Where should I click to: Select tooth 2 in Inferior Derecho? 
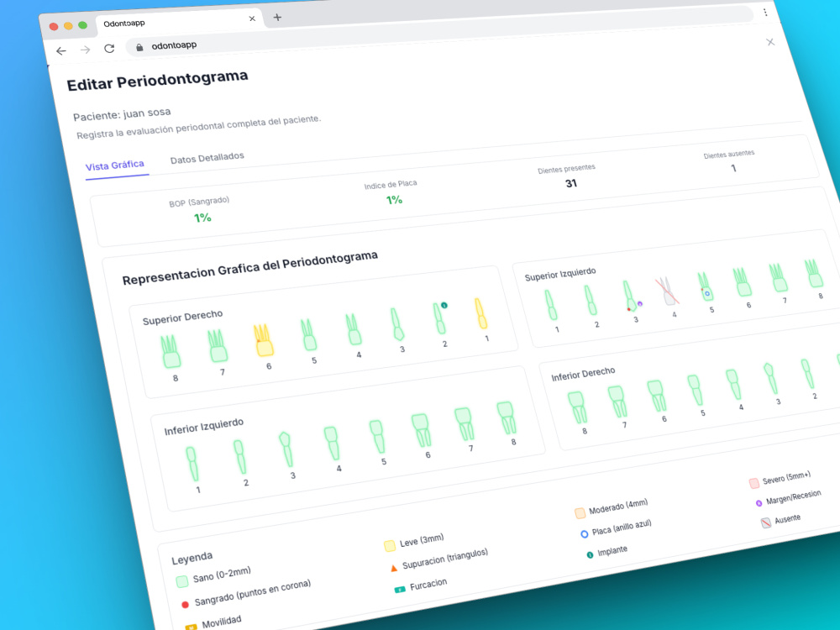(807, 374)
